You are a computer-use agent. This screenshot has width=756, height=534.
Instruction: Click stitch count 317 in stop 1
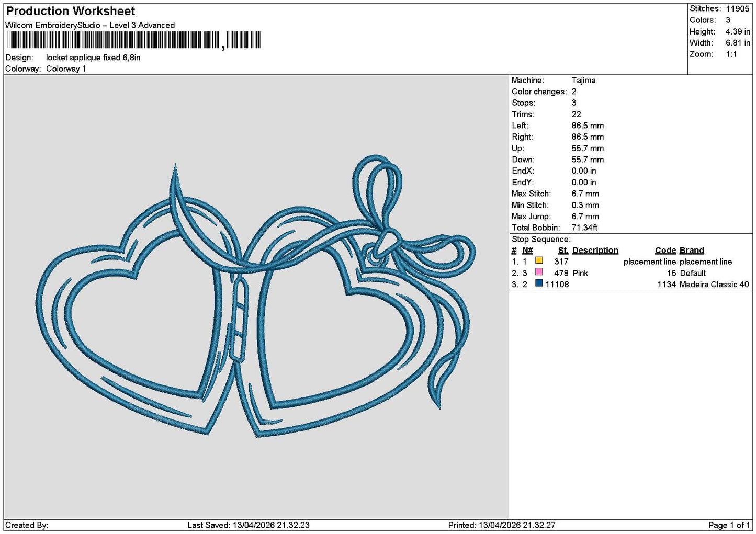pyautogui.click(x=561, y=262)
